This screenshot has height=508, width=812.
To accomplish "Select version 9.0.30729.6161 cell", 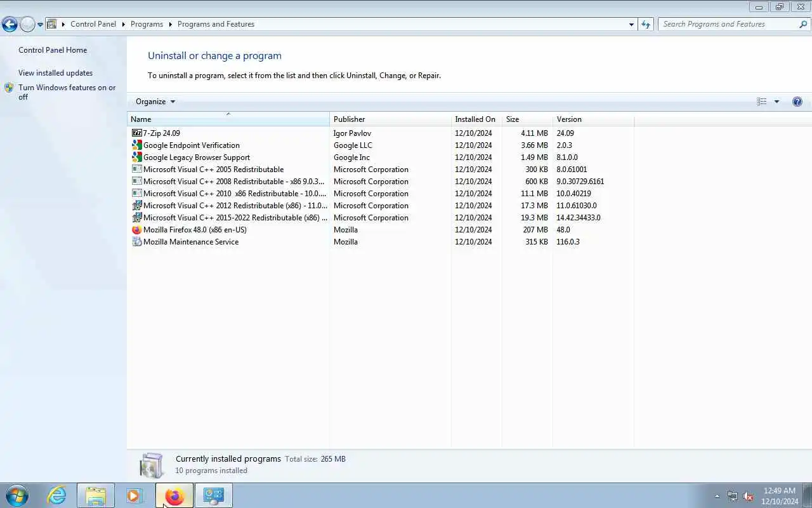I will 580,182.
